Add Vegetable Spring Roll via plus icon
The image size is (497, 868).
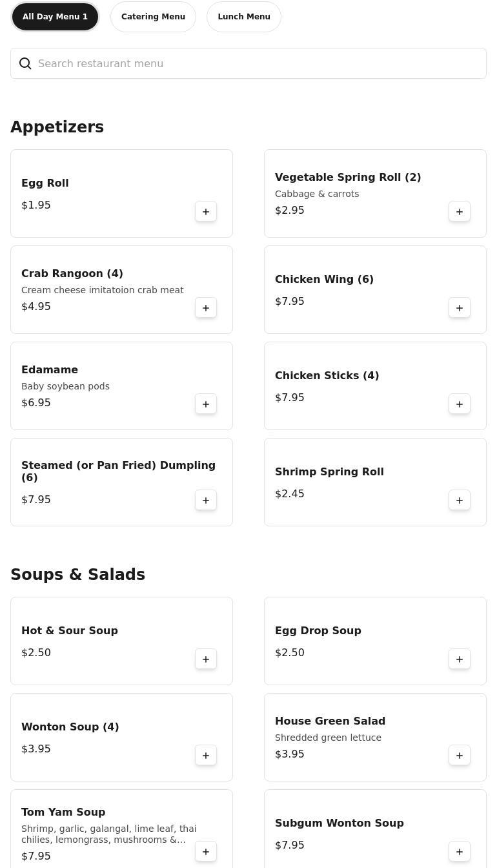(x=460, y=211)
